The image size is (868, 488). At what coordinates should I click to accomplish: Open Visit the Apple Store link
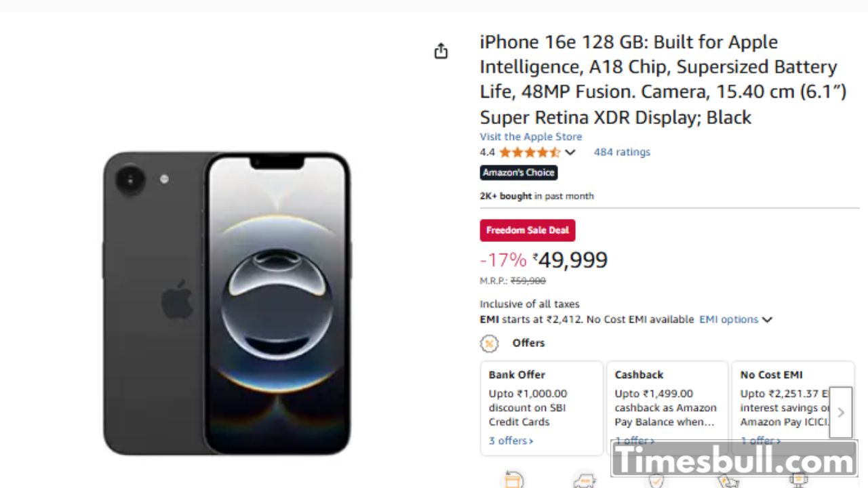530,137
